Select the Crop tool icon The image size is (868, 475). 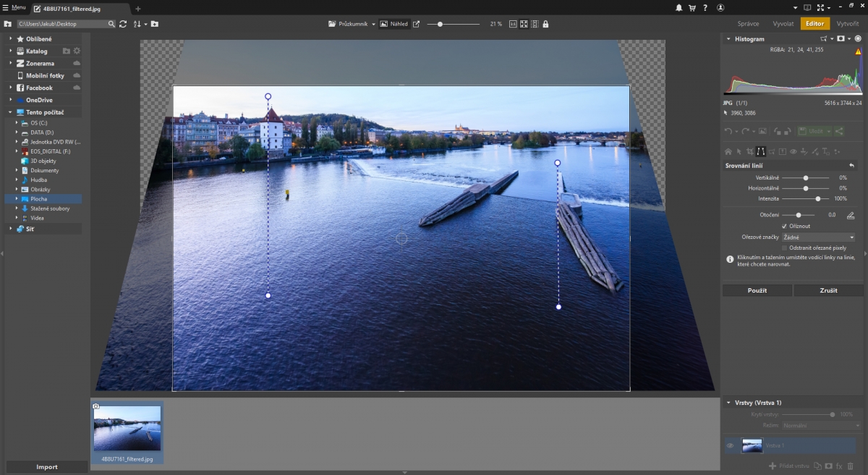(749, 151)
